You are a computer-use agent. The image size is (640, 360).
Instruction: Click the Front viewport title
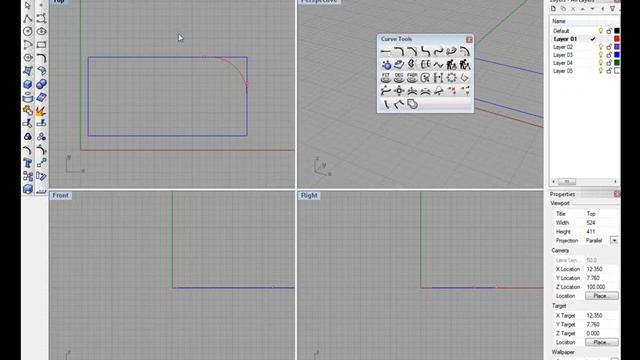pos(60,196)
